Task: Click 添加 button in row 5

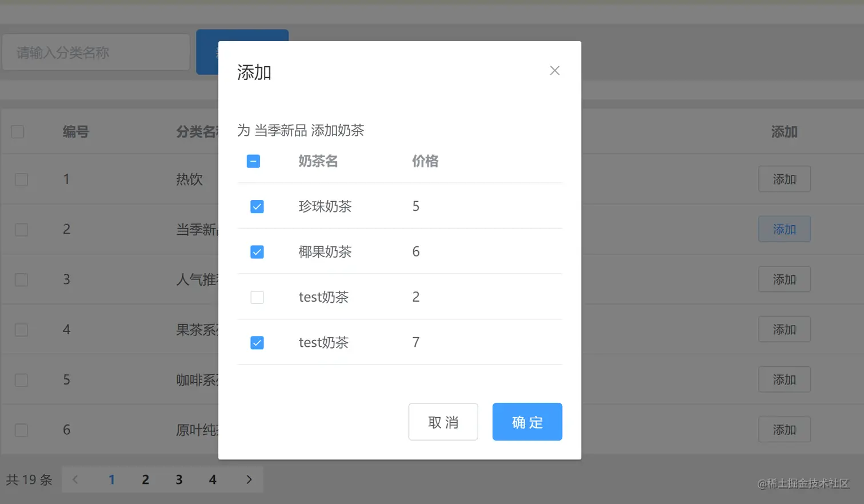Action: coord(784,379)
